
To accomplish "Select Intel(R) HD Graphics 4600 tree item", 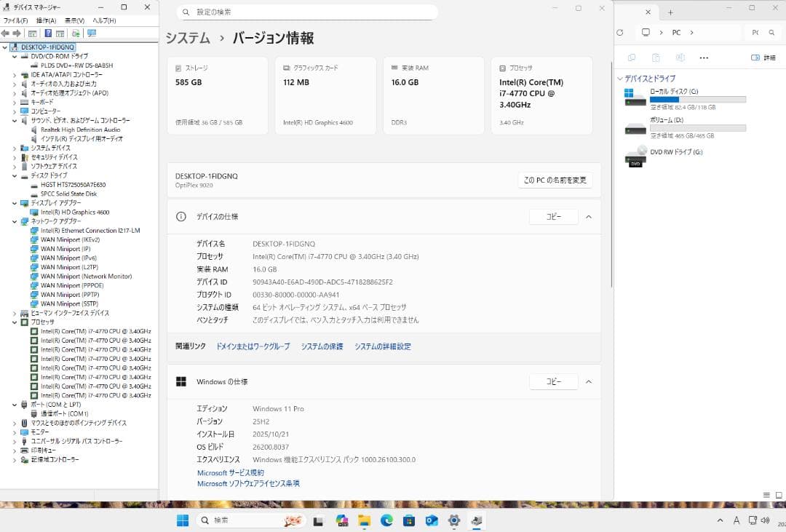I will pyautogui.click(x=75, y=213).
